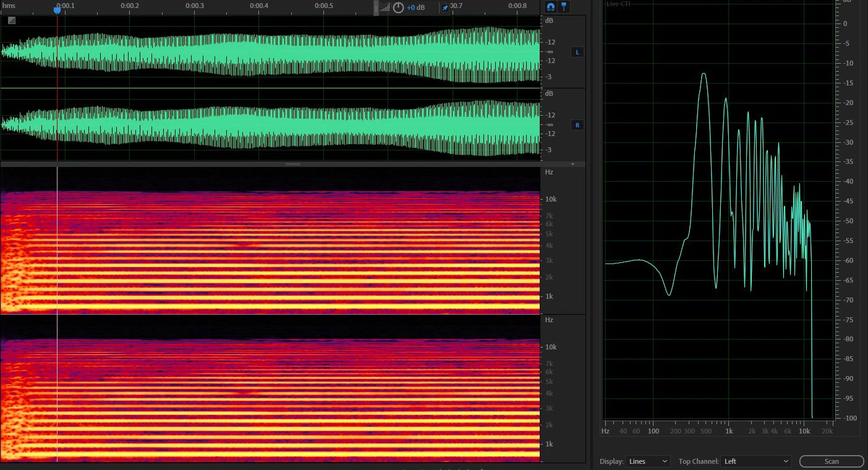Click the HUD amplitude adjustment knob
Viewport: 868px width, 470px height.
[398, 7]
